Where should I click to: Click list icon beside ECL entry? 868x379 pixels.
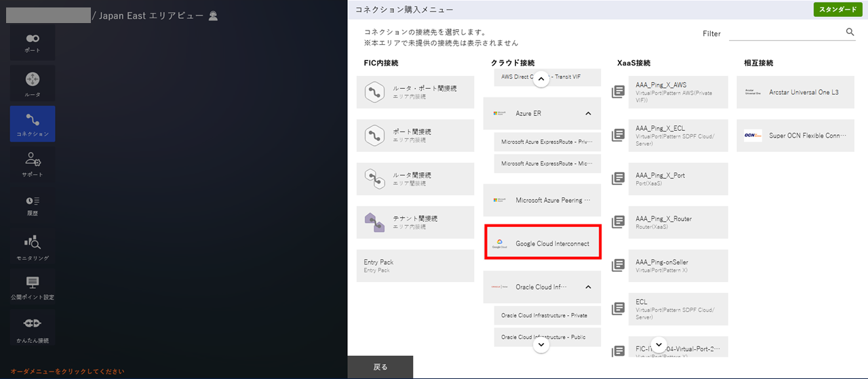pos(618,308)
